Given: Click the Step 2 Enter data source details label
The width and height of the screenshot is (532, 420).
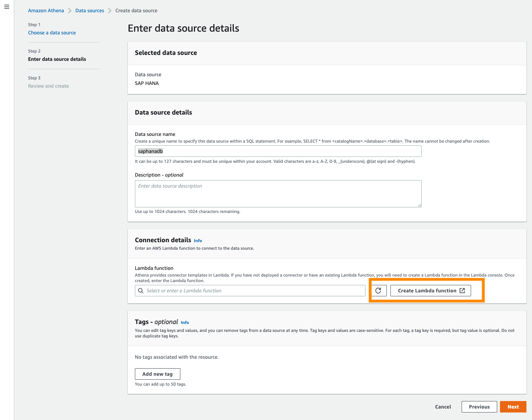Looking at the screenshot, I should coord(57,59).
